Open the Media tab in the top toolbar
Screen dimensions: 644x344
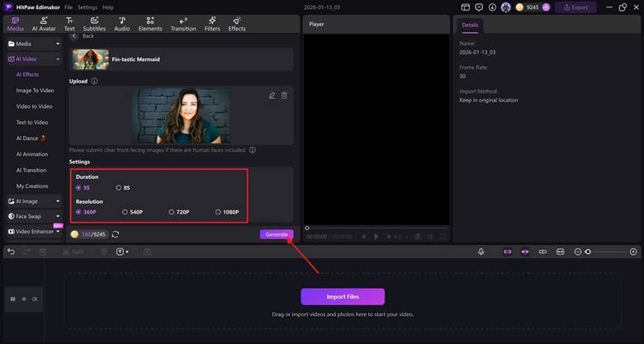15,24
